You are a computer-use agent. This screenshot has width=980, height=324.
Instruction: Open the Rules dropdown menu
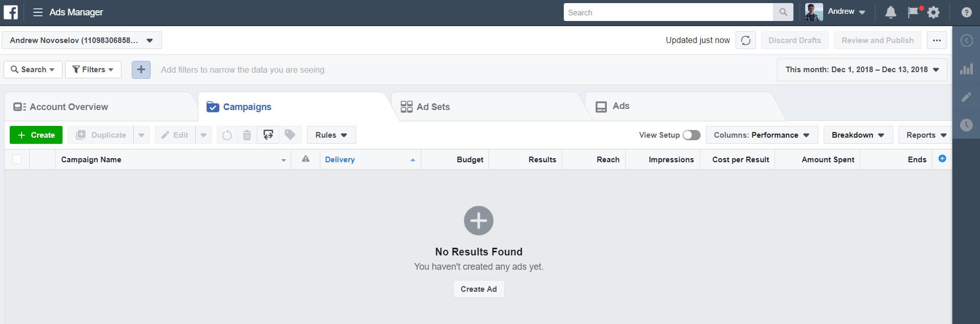click(331, 135)
